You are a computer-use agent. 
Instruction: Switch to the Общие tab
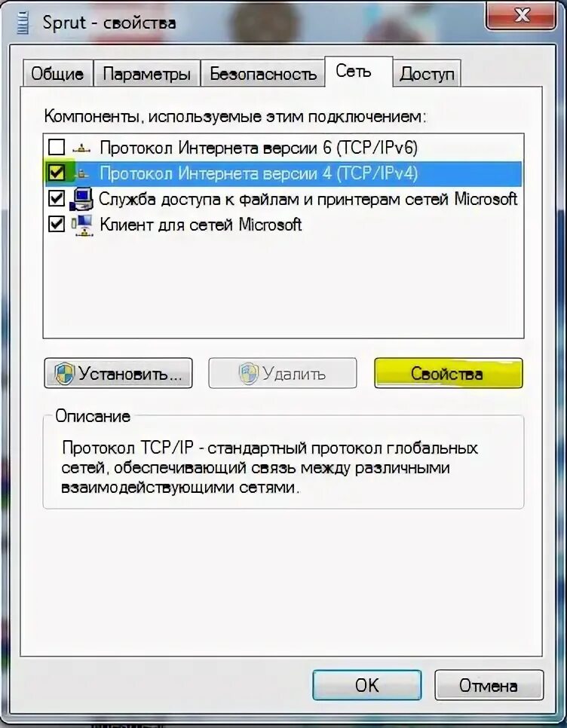(x=57, y=73)
